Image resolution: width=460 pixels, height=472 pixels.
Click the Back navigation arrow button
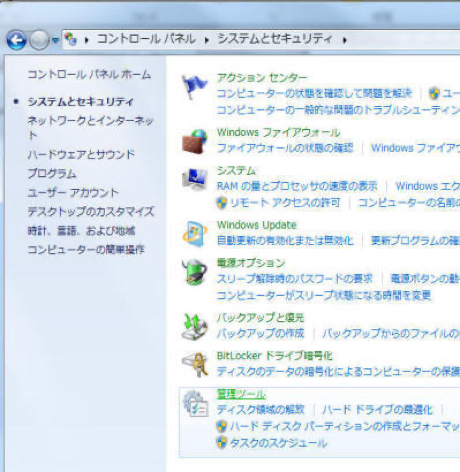pos(16,40)
